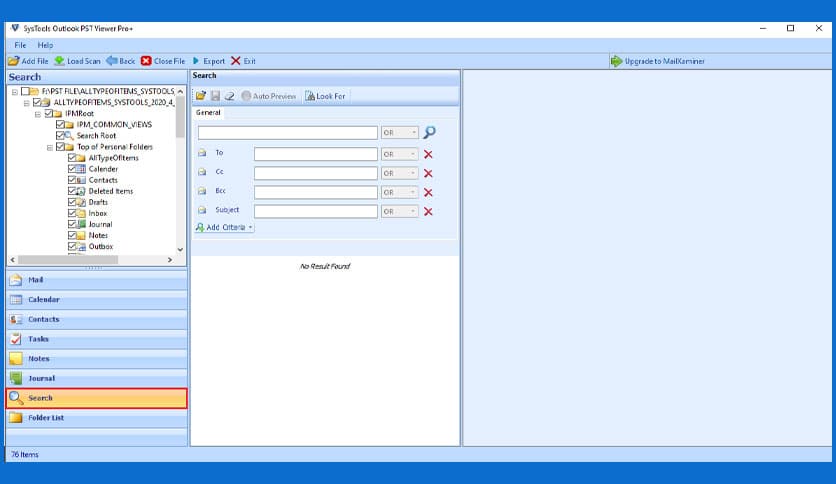
Task: Select Journal folder in tree
Action: (100, 224)
